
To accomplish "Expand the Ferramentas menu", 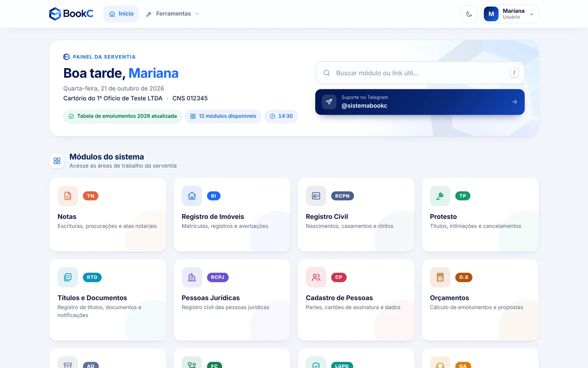I will point(172,14).
